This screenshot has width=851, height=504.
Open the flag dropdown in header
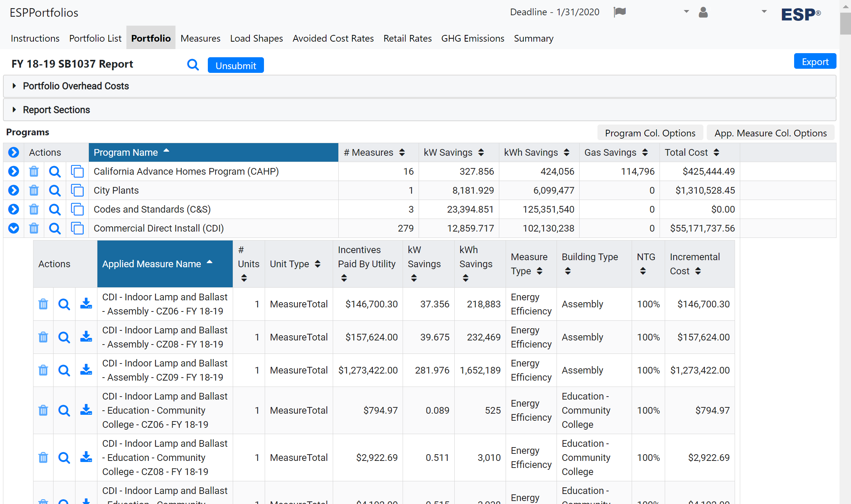[686, 12]
